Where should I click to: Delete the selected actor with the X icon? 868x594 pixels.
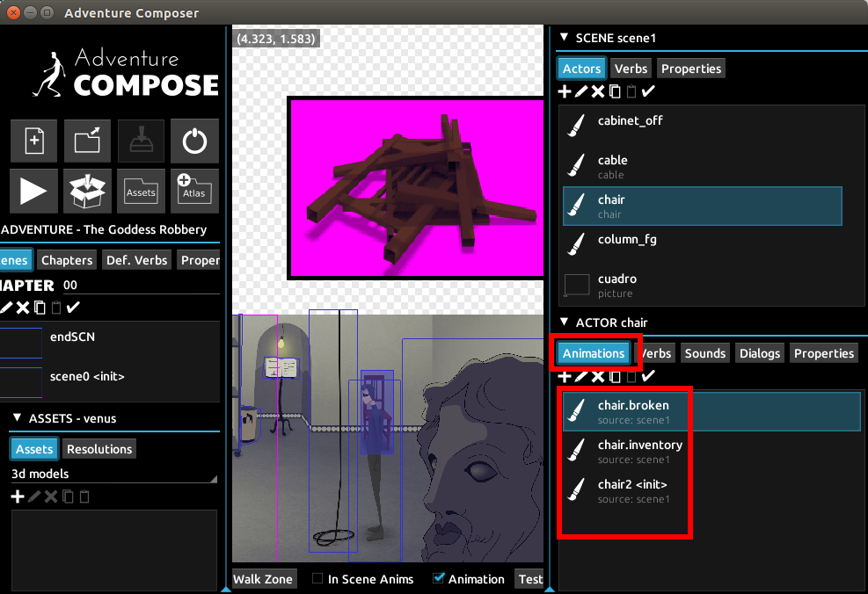point(598,91)
